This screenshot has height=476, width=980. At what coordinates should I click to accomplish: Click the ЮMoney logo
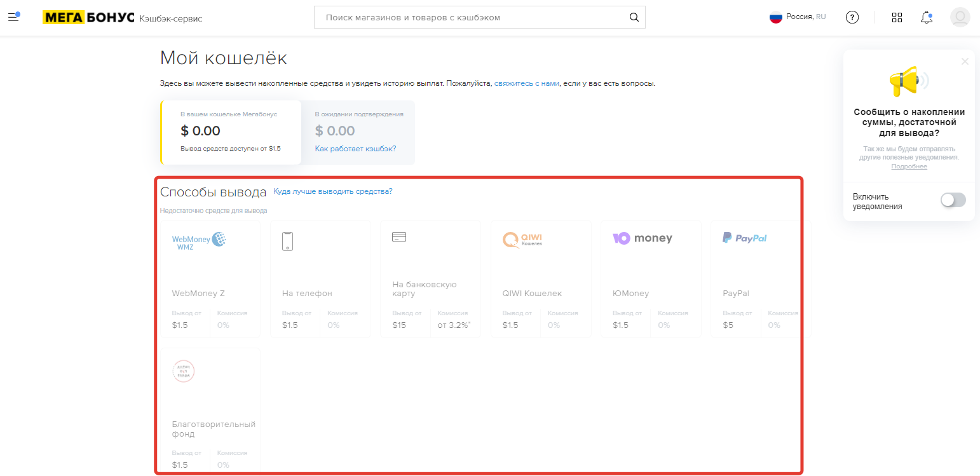point(642,238)
